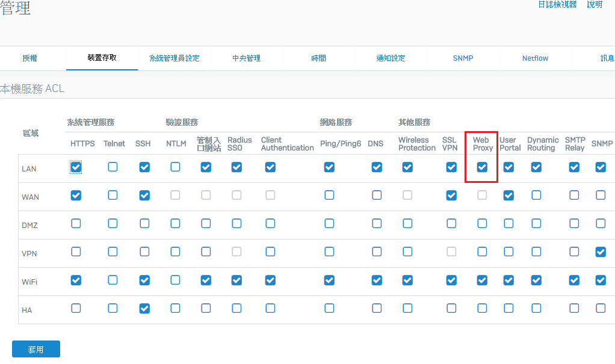Screen dimensions: 615x364
Task: Disable HTTPS access for WAN zone
Action: coord(76,196)
